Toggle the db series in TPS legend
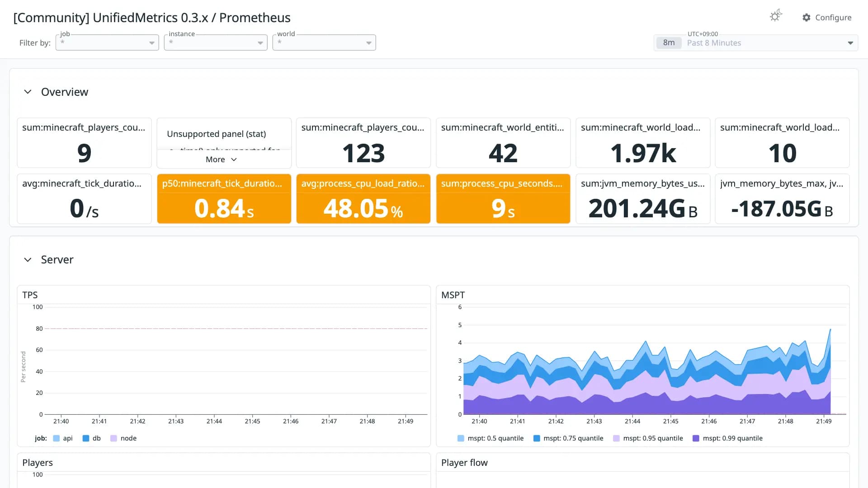The image size is (868, 488). pos(92,438)
